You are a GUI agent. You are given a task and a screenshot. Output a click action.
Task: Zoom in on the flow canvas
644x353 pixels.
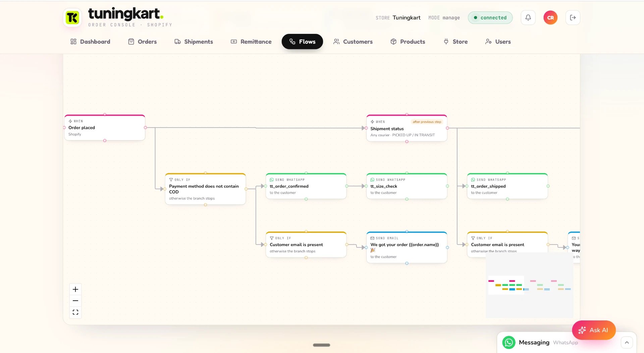click(75, 289)
